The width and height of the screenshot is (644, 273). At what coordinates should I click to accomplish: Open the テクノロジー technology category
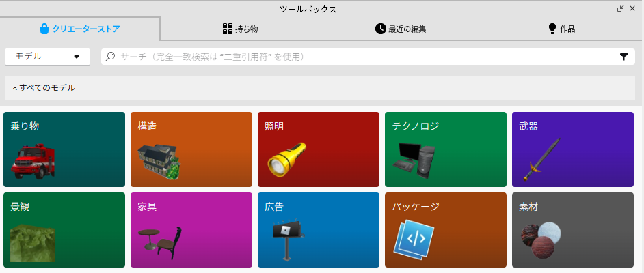click(446, 149)
